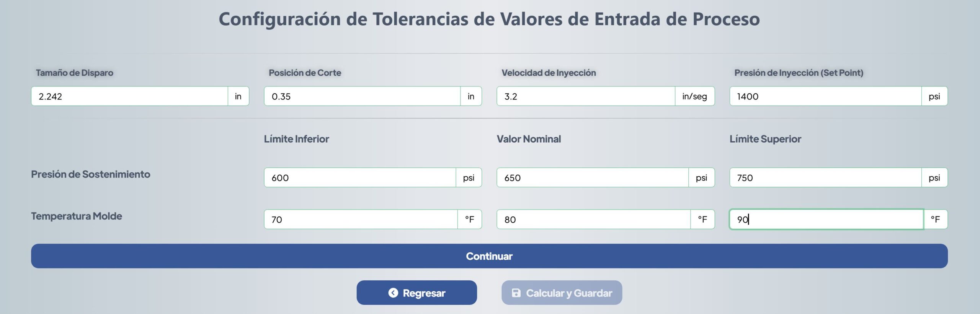
Task: Click the Posición de Corte input field
Action: point(362,96)
